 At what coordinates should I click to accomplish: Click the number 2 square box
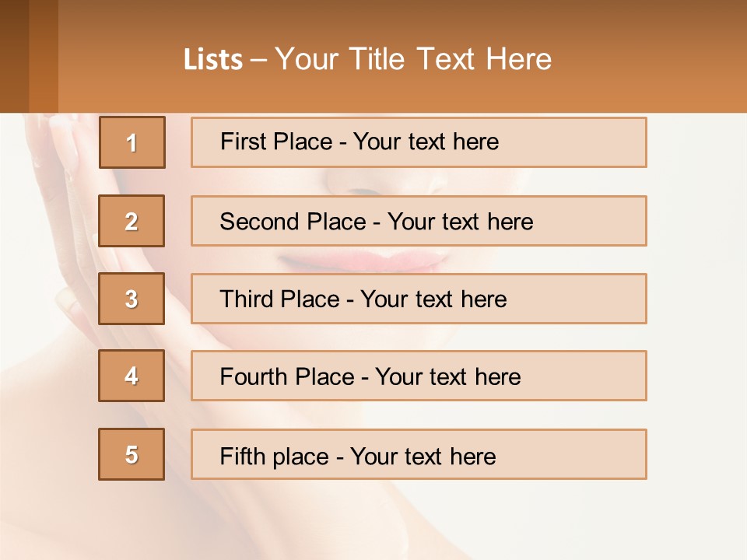tap(132, 221)
